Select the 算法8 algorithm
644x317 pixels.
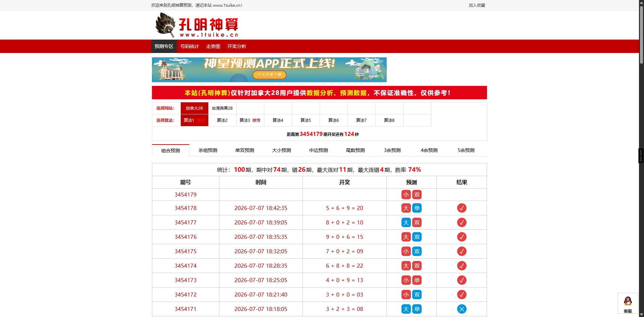[x=389, y=120]
